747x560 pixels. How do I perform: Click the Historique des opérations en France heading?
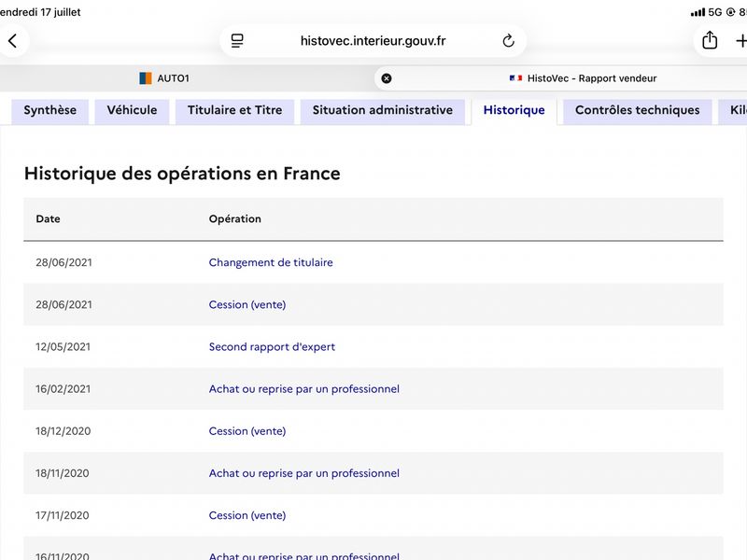pos(182,174)
